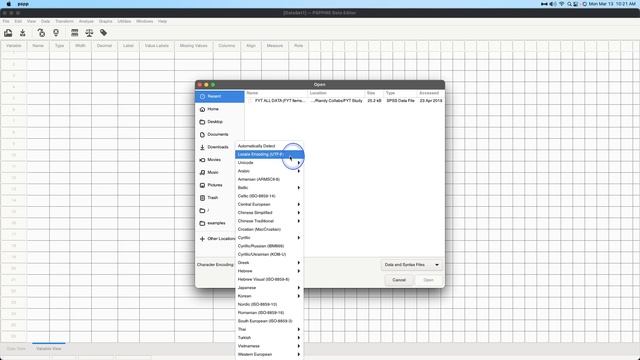This screenshot has height=360, width=640.
Task: Click the Save download-arrow toolbar icon
Action: [23, 33]
